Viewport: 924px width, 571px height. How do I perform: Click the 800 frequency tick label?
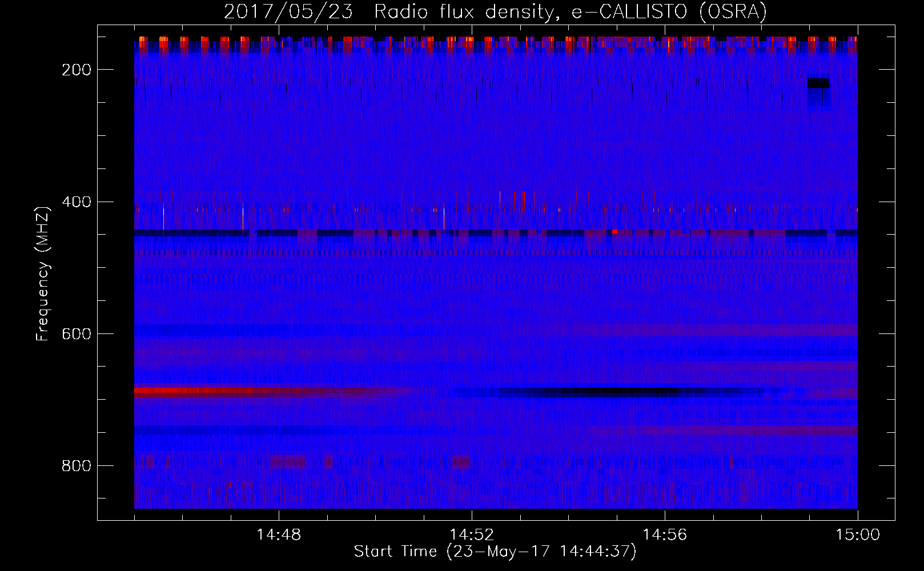click(x=75, y=466)
